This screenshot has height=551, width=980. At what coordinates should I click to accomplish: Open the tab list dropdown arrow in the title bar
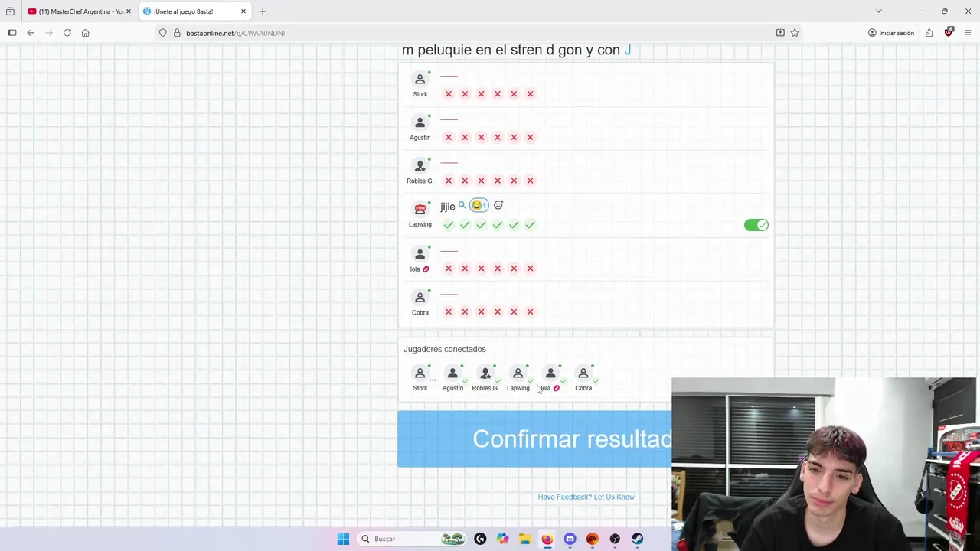(879, 11)
